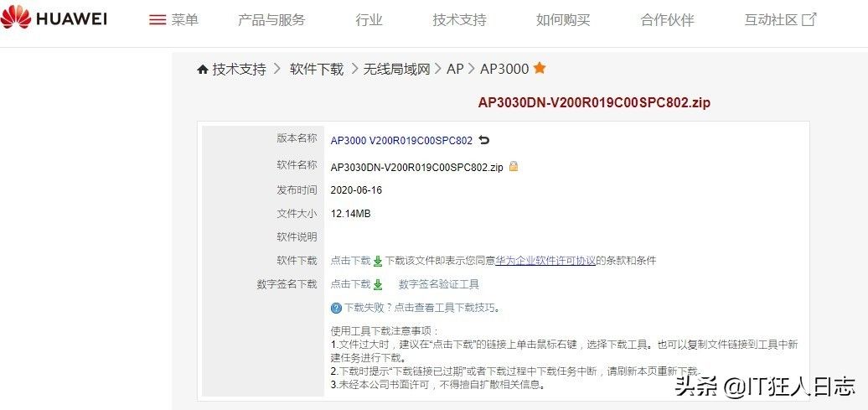Viewport: 868px width, 410px height.
Task: Expand the 如何购买 navigation menu
Action: (x=563, y=20)
